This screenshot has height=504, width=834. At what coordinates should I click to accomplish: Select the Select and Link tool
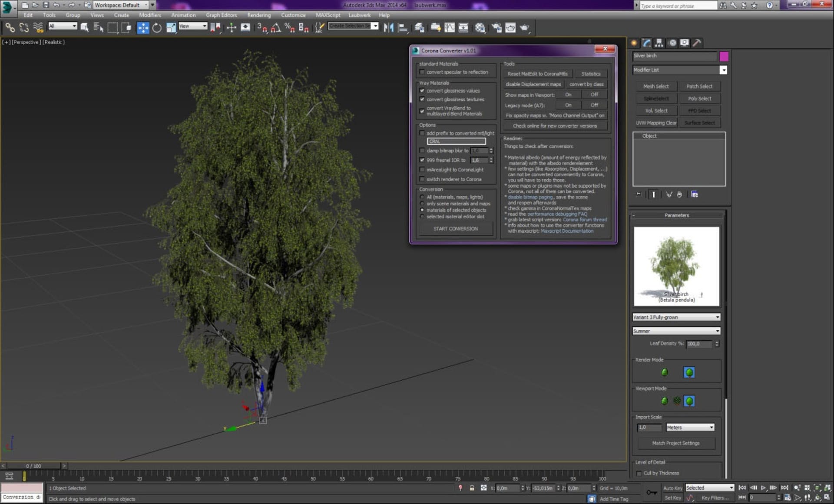coord(10,28)
